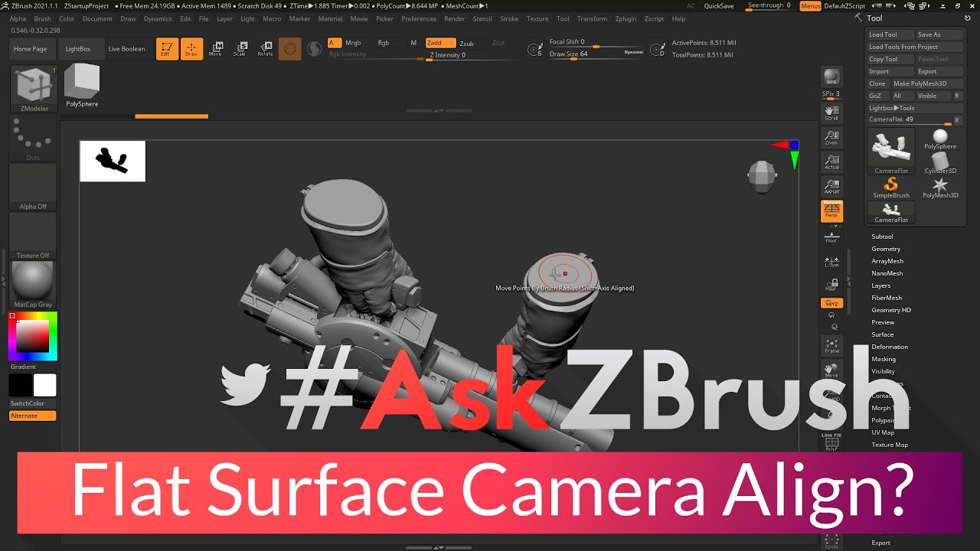This screenshot has height=551, width=980.
Task: Toggle M material channel
Action: (x=413, y=43)
